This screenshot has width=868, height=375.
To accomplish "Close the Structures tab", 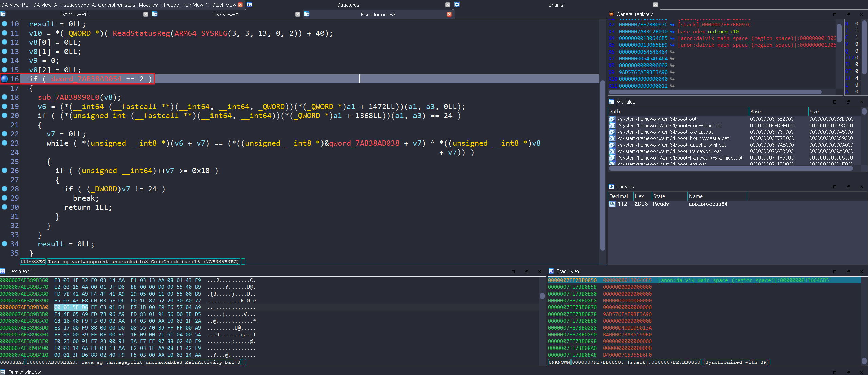I will click(448, 5).
